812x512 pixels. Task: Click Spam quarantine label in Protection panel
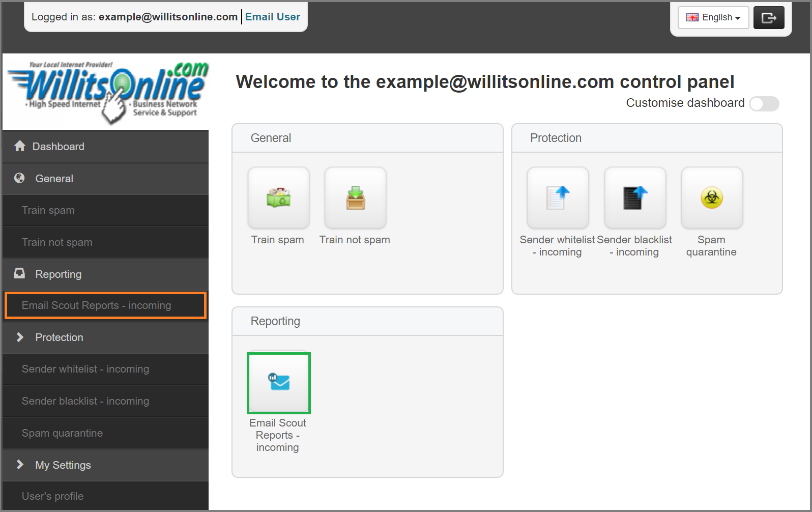tap(711, 246)
